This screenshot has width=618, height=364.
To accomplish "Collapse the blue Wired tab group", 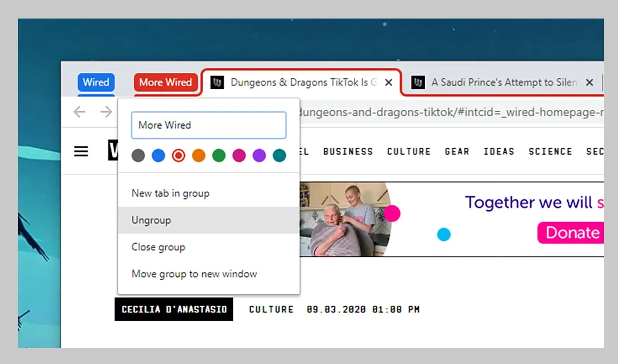I will coord(96,82).
